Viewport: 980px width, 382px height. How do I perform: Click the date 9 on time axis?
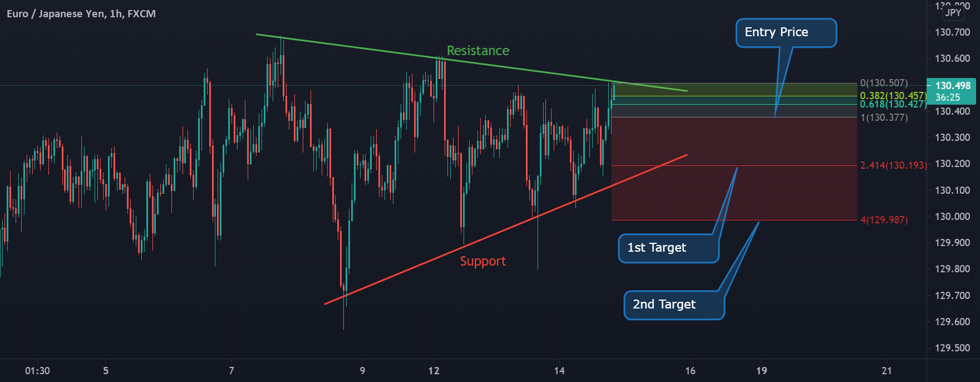click(x=362, y=371)
